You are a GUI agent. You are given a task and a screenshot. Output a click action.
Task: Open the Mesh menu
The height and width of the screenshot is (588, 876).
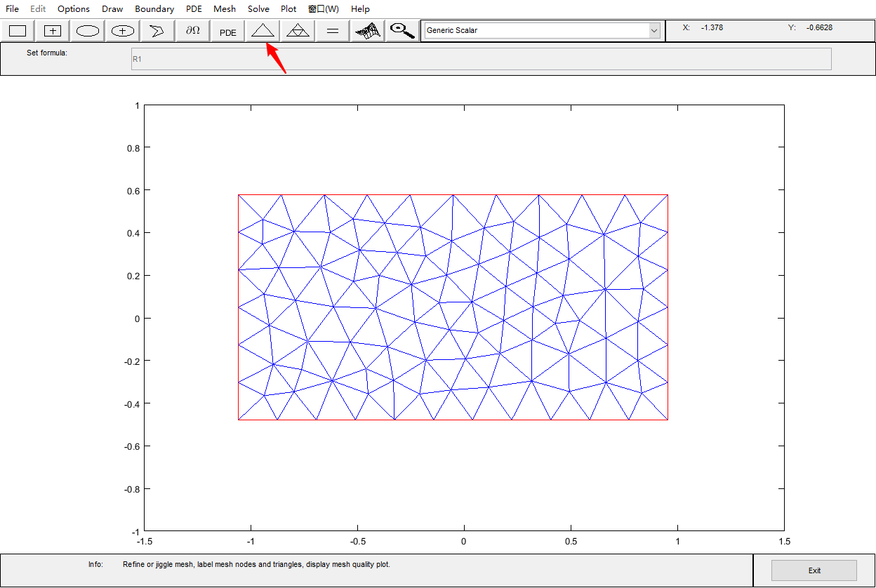225,9
